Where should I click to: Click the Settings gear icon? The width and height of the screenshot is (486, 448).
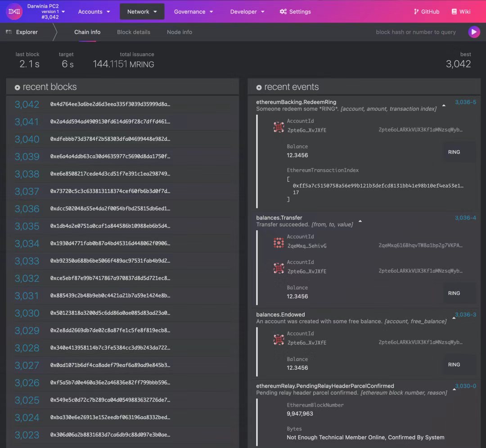coord(283,12)
